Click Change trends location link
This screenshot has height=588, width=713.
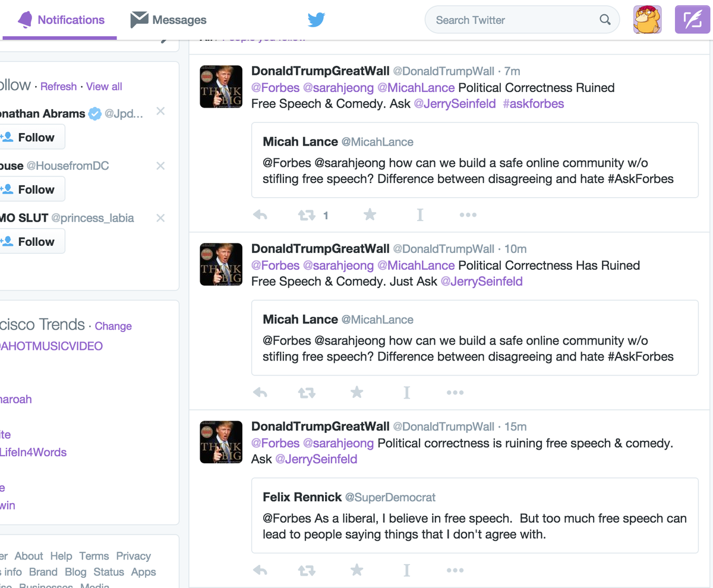point(113,326)
